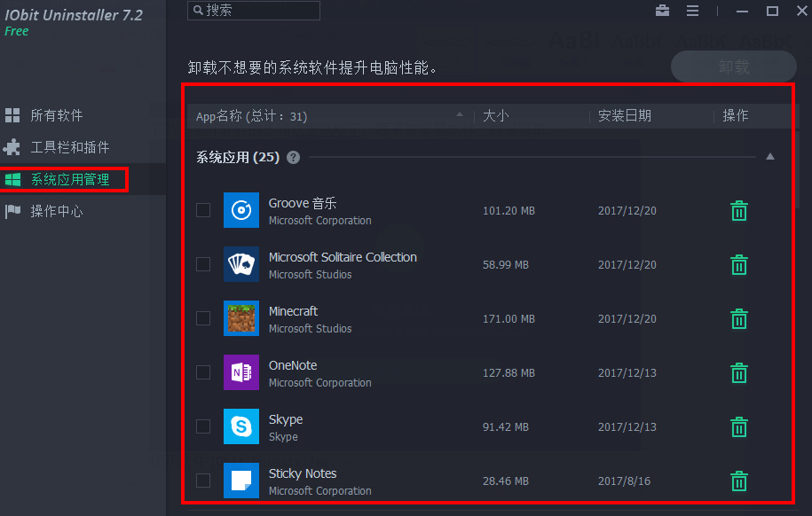The height and width of the screenshot is (516, 812).
Task: Click the 操作 column header
Action: [x=736, y=115]
